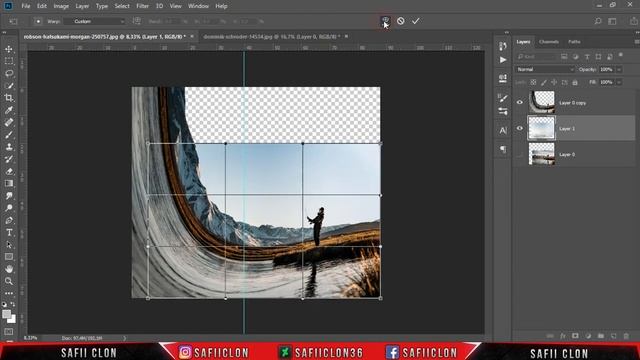This screenshot has height=360, width=640.
Task: Select the Eyedropper tool
Action: tap(9, 110)
